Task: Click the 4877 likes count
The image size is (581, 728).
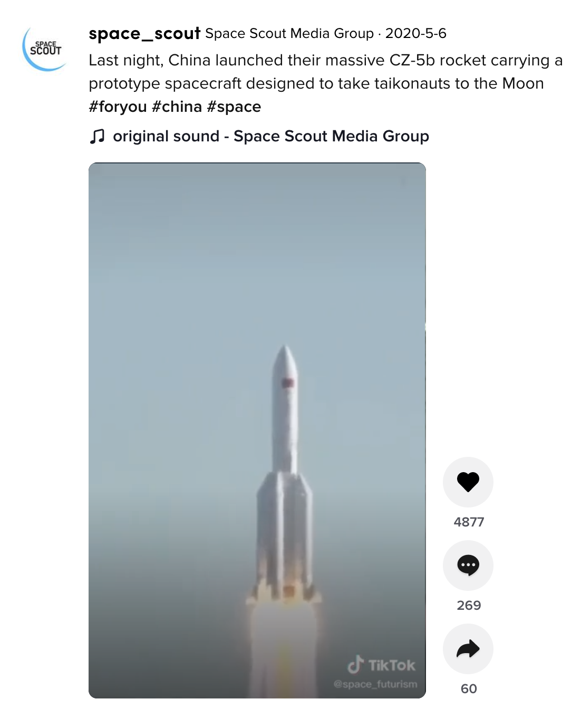Action: click(468, 522)
